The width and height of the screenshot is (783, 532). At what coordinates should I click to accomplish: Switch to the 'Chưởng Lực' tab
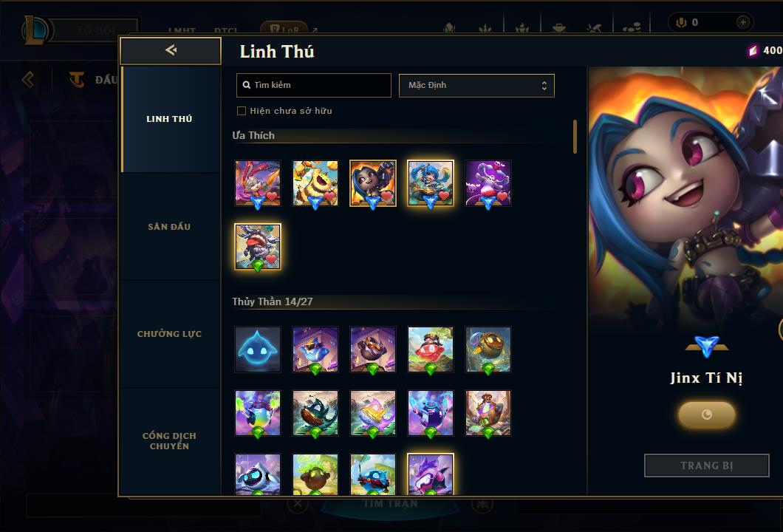(x=169, y=334)
